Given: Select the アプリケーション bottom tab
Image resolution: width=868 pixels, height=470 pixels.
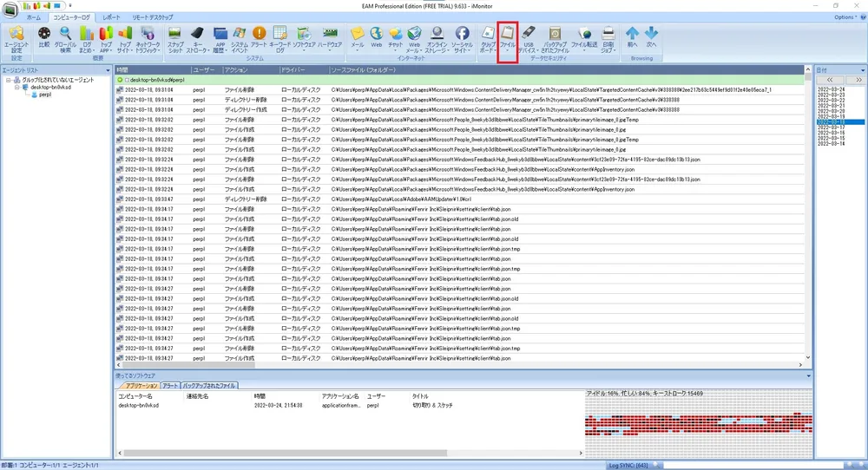Looking at the screenshot, I should coord(141,385).
